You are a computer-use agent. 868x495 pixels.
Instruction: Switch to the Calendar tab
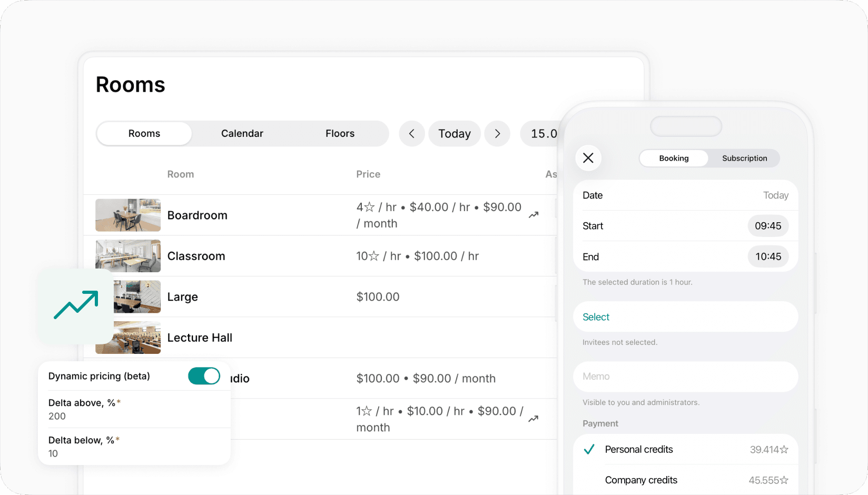(x=242, y=133)
